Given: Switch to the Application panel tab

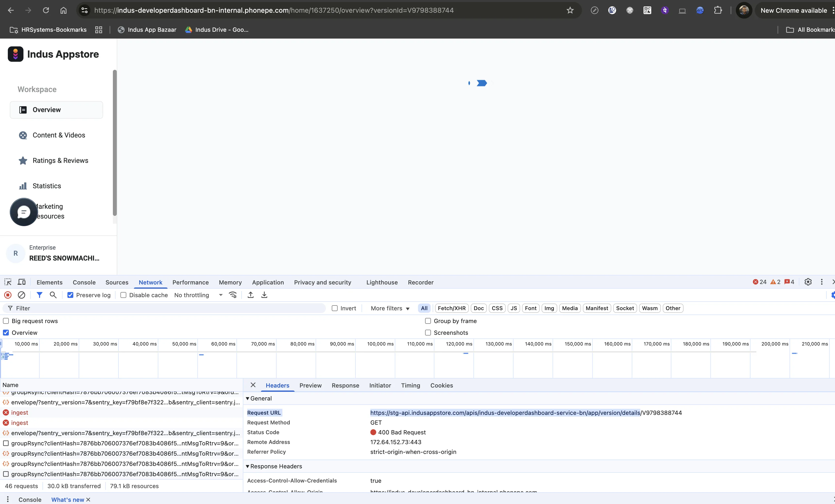Looking at the screenshot, I should (268, 282).
